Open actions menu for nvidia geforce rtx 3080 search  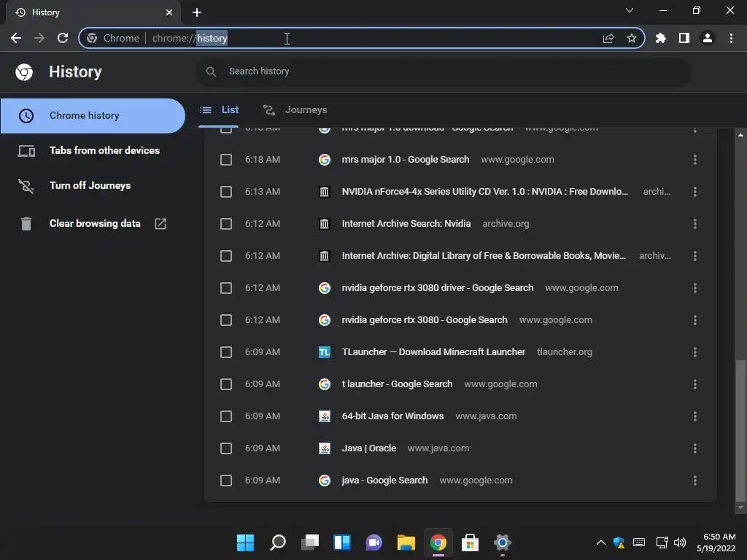pyautogui.click(x=694, y=320)
